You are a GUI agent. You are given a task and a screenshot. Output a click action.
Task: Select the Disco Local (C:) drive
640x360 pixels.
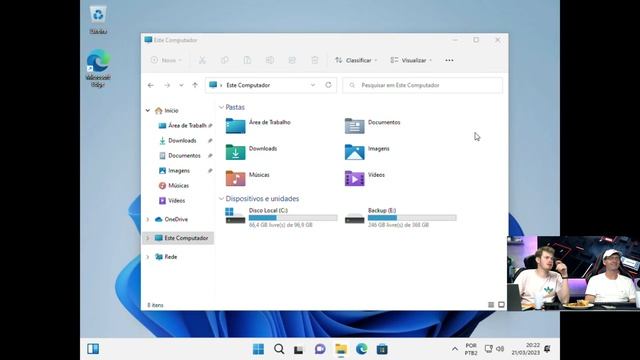[281, 217]
